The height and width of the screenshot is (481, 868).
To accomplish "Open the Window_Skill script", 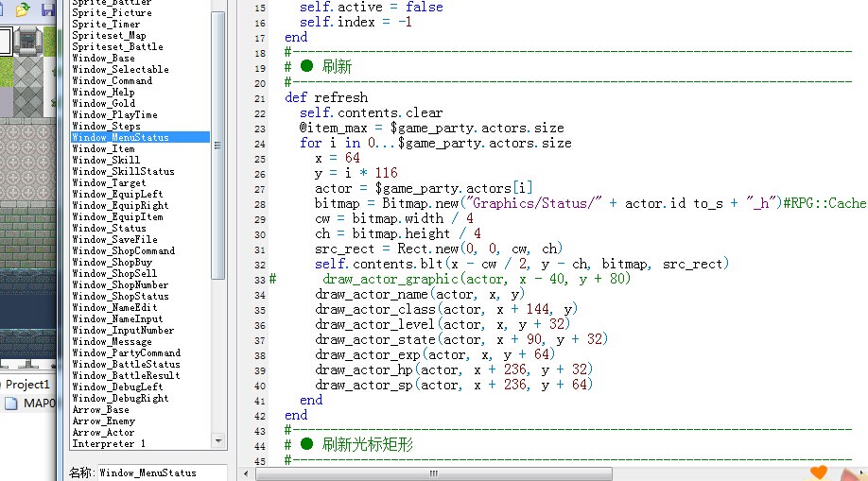I will click(x=106, y=160).
